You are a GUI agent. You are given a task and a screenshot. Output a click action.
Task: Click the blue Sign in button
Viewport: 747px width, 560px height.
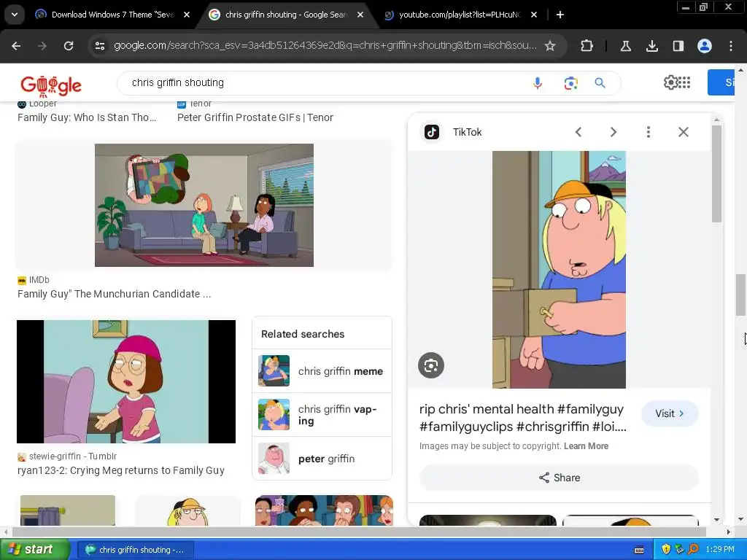pos(721,82)
